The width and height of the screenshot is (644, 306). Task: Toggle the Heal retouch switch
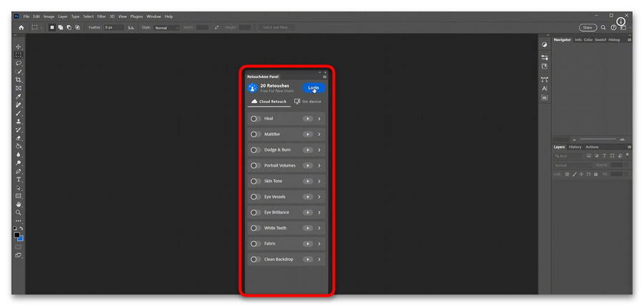point(255,119)
